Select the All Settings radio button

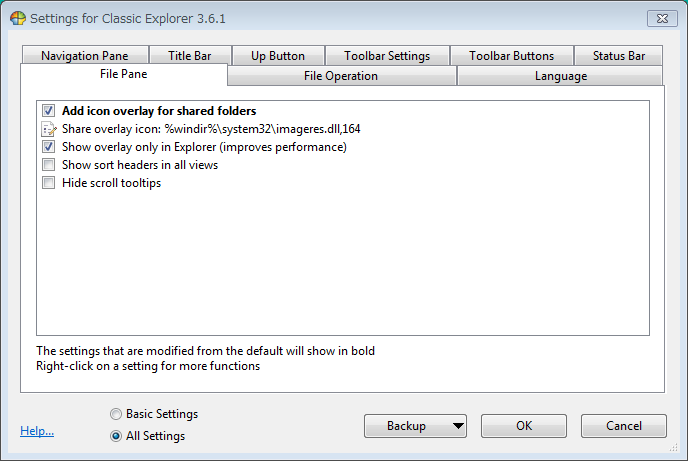[116, 436]
